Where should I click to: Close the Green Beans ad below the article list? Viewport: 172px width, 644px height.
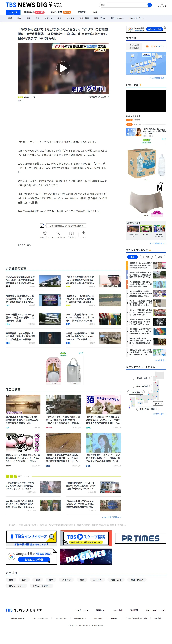(x=82, y=353)
